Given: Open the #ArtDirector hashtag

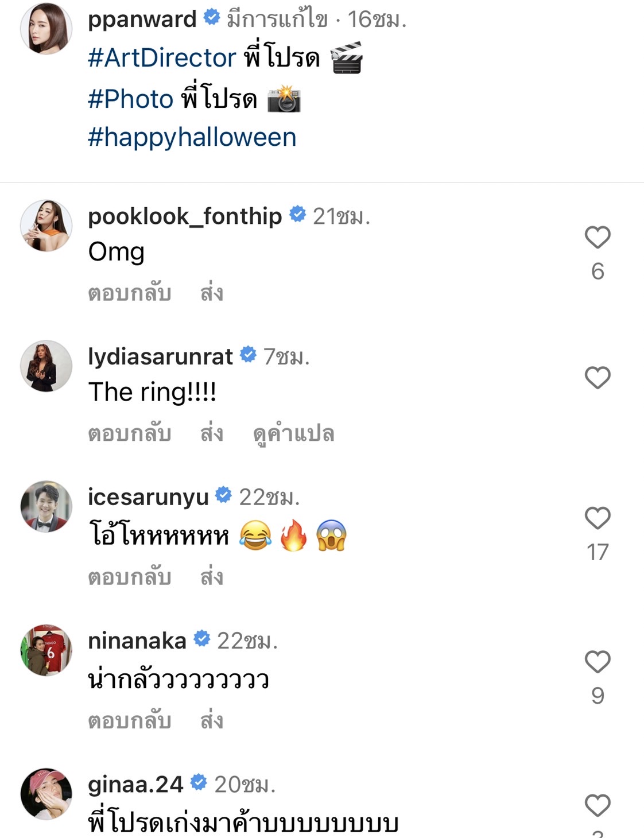Looking at the screenshot, I should (162, 58).
